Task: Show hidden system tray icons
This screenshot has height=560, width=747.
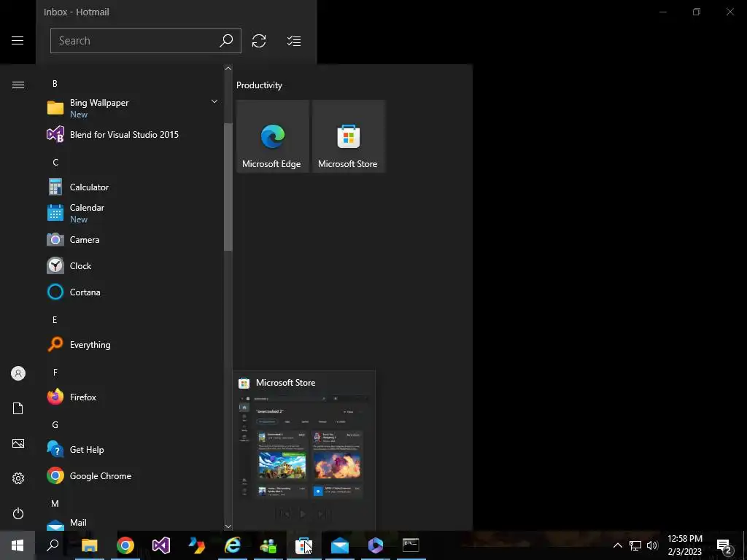Action: pos(617,545)
